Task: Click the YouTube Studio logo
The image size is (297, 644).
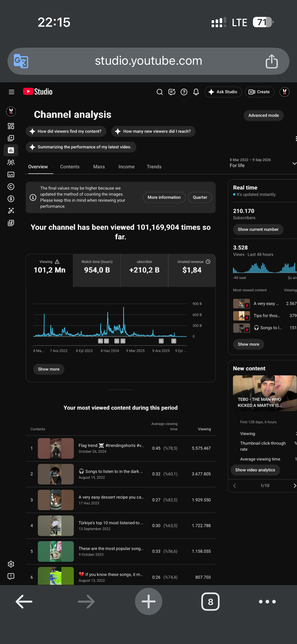Action: click(x=38, y=92)
